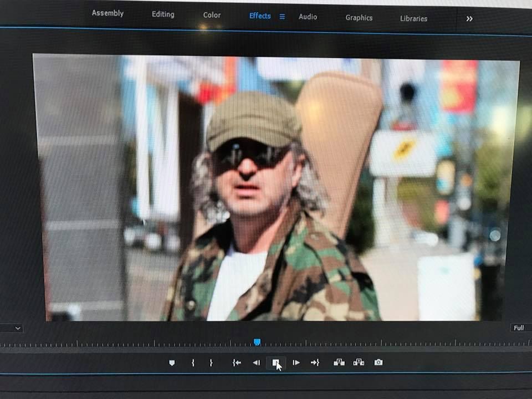The width and height of the screenshot is (532, 399).
Task: Open the Audio workspace
Action: tap(308, 17)
